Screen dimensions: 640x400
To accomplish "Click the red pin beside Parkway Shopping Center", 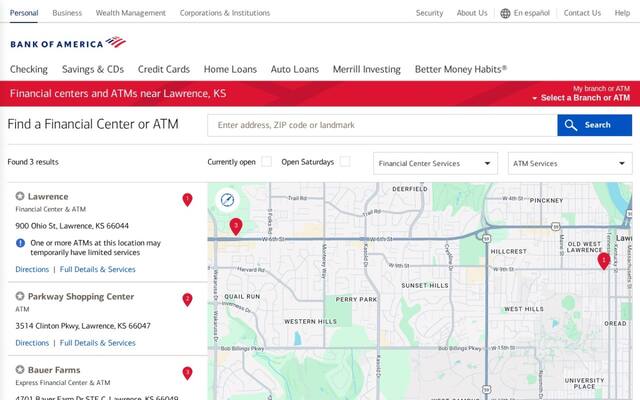I will (x=187, y=300).
